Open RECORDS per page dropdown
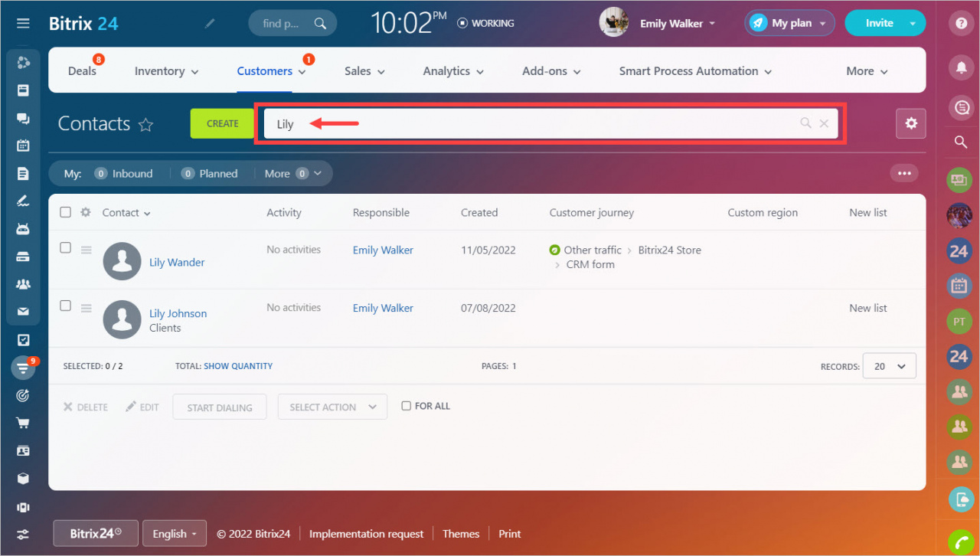Viewport: 980px width, 556px height. tap(889, 366)
